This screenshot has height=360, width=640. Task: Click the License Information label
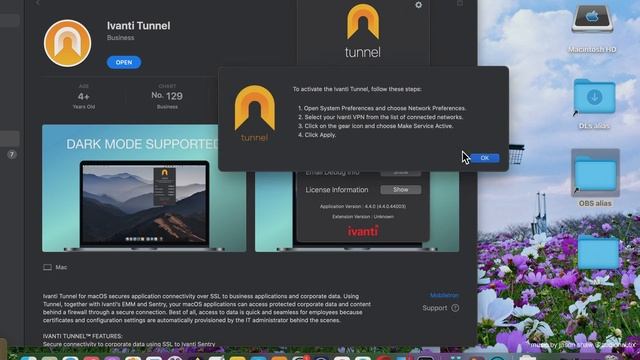click(x=337, y=190)
